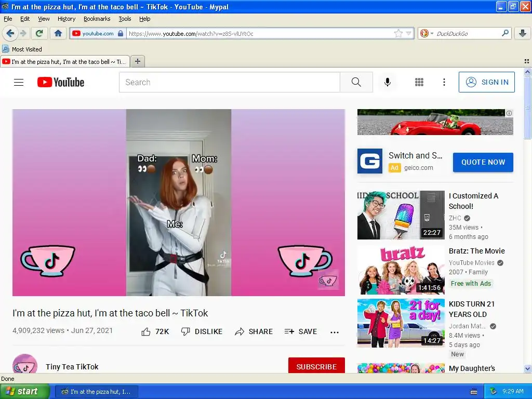The image size is (532, 399).
Task: Open the tab groups grid icon
Action: pyautogui.click(x=527, y=61)
